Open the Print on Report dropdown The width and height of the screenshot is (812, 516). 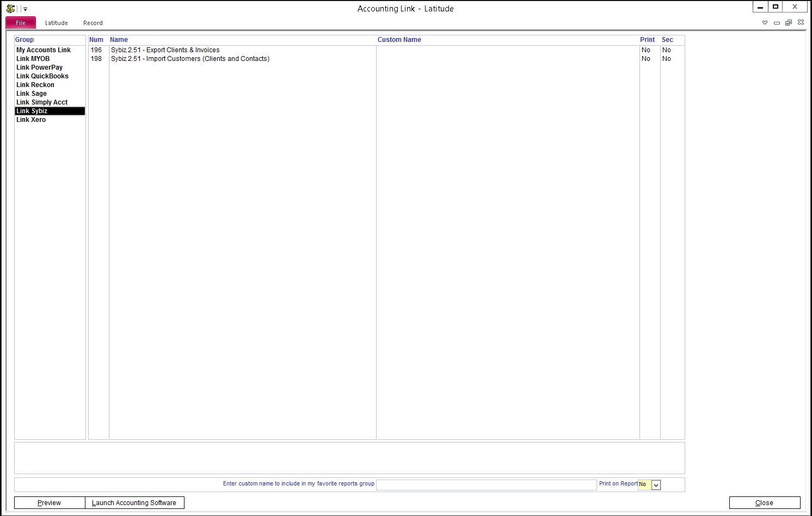pyautogui.click(x=656, y=485)
